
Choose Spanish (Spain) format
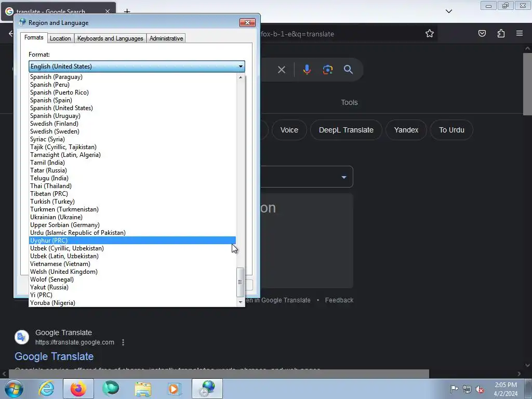point(132,100)
